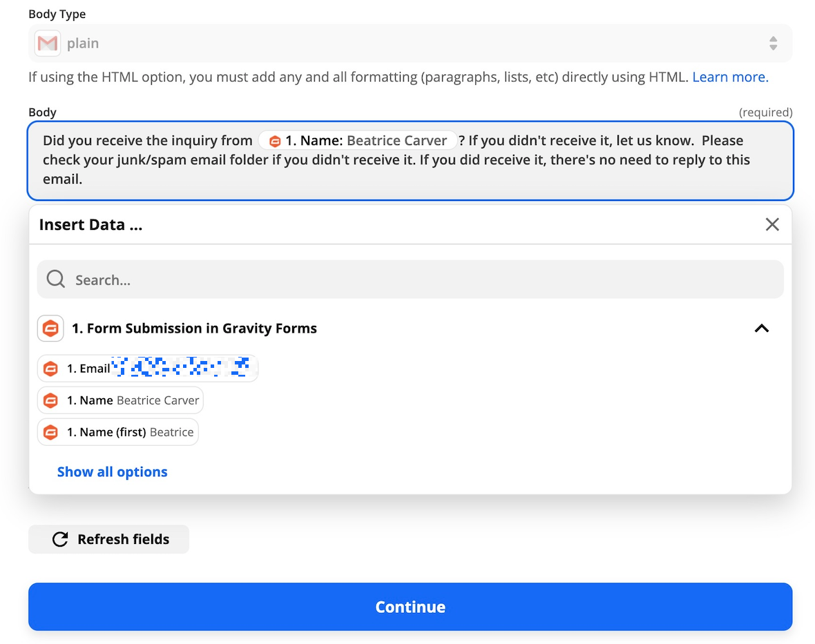Click the magnifying glass search icon
This screenshot has height=644, width=815.
[56, 280]
